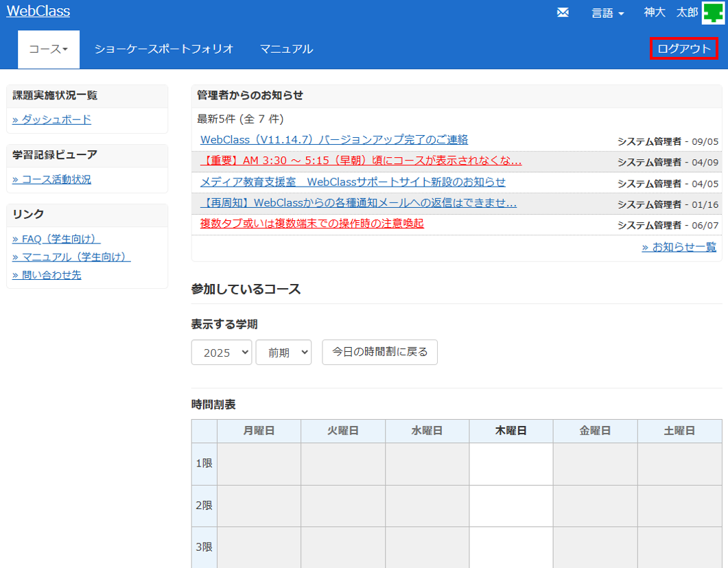Open the ダッシュボード link
This screenshot has width=728, height=568.
coord(51,119)
